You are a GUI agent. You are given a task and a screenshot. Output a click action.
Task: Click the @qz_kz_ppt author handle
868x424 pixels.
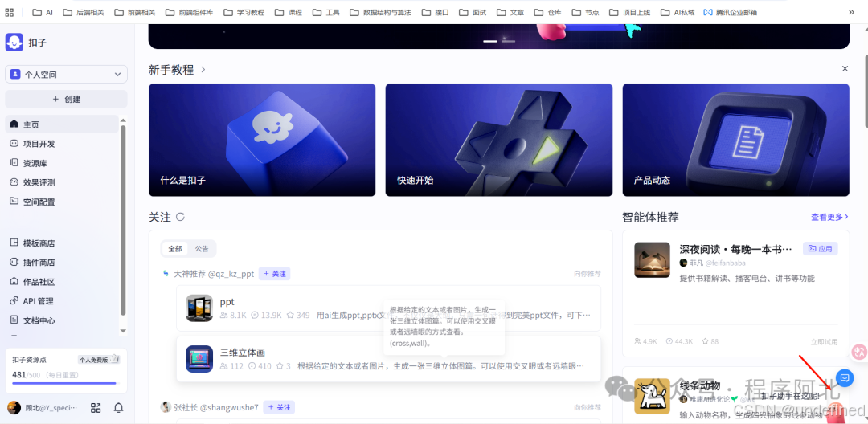231,274
